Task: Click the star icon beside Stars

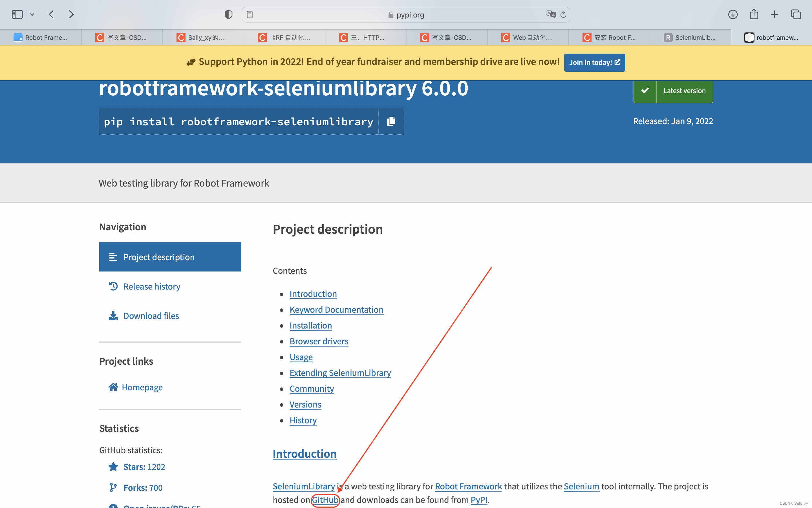Action: 113,467
